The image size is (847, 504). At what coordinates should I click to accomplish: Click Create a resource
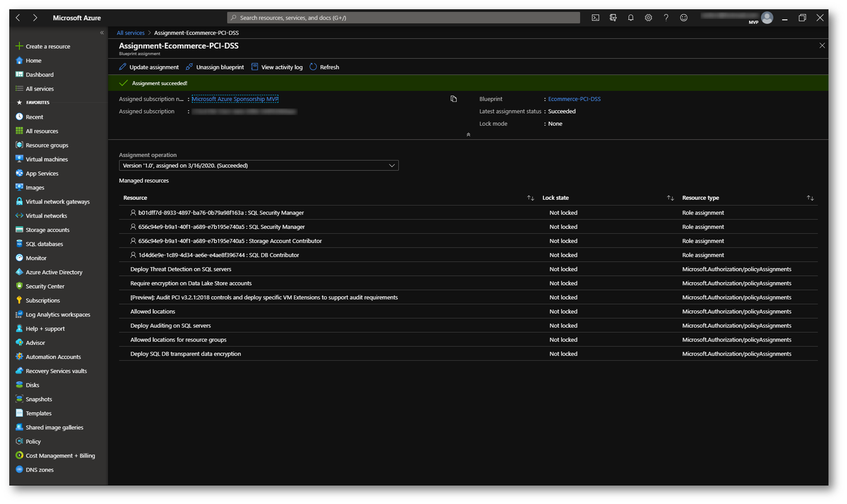pyautogui.click(x=43, y=46)
